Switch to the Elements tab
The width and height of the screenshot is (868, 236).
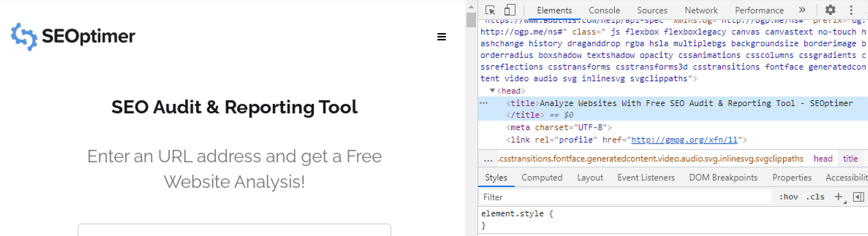[554, 10]
